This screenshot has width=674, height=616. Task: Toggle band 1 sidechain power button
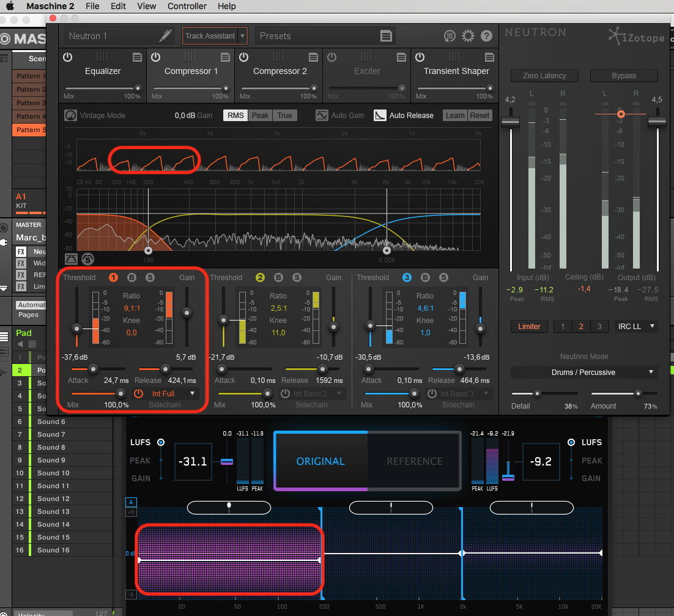(x=138, y=394)
